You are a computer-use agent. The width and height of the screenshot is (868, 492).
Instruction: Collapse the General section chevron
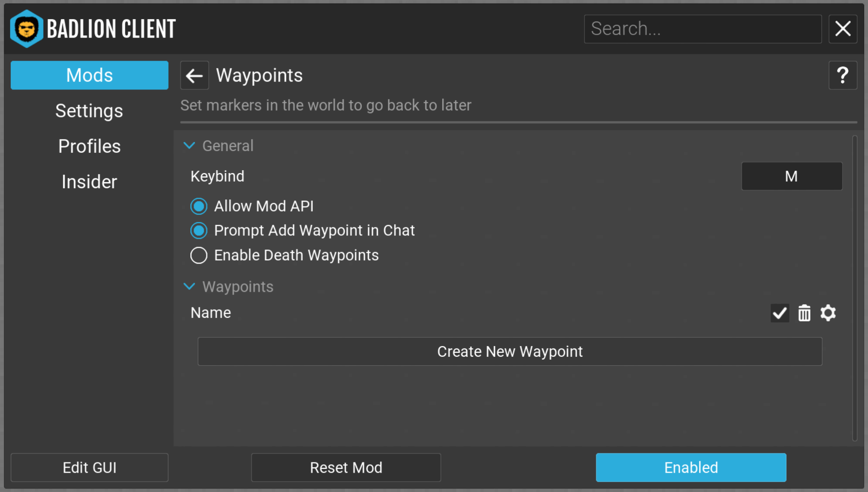[189, 146]
